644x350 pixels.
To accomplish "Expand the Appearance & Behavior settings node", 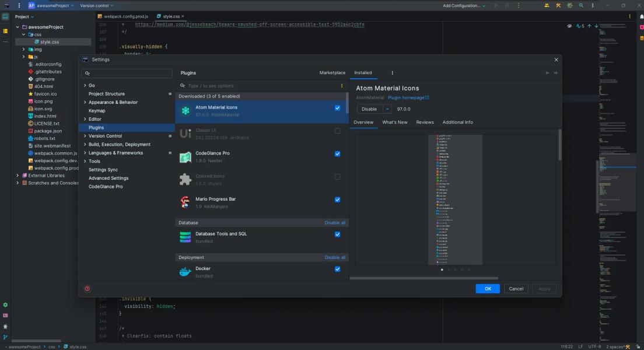I will pos(85,102).
